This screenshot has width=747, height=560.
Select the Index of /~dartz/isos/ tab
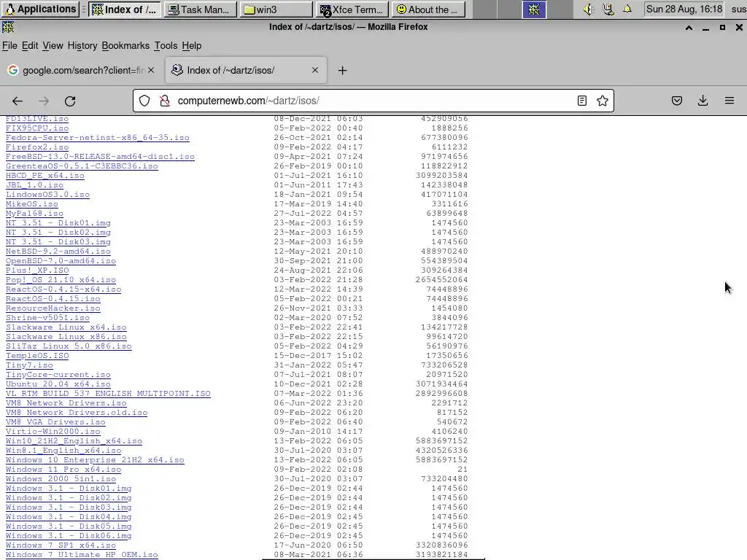coord(246,70)
